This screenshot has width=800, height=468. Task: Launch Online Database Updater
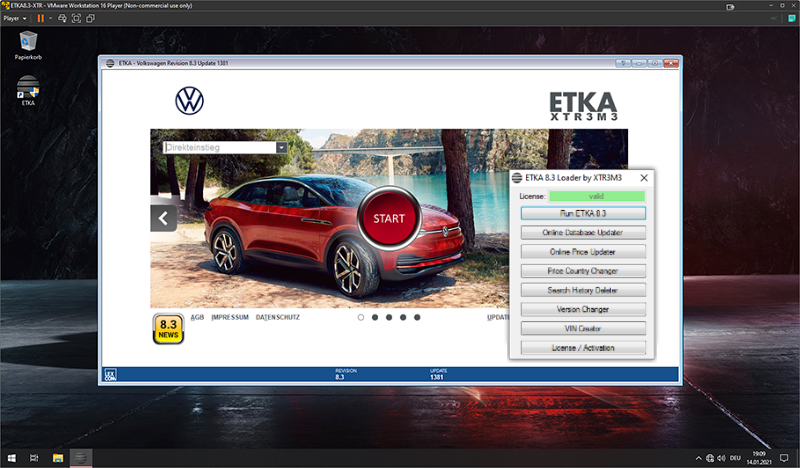(x=583, y=233)
